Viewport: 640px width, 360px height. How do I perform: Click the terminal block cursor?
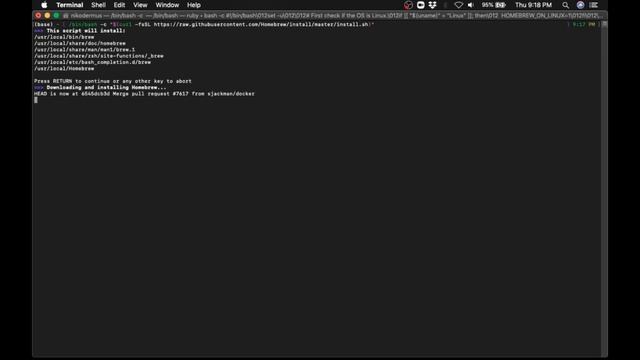[x=36, y=100]
